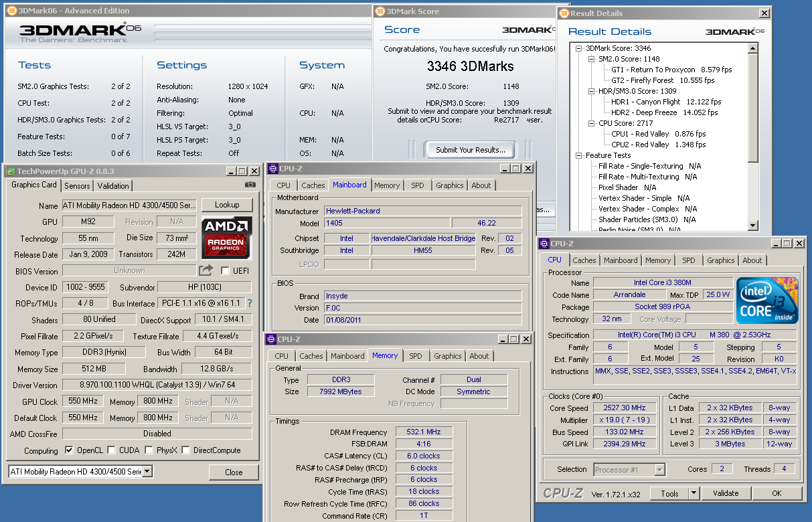Enable the PhysX checkbox
Viewport: 812px width, 522px height.
coord(149,450)
